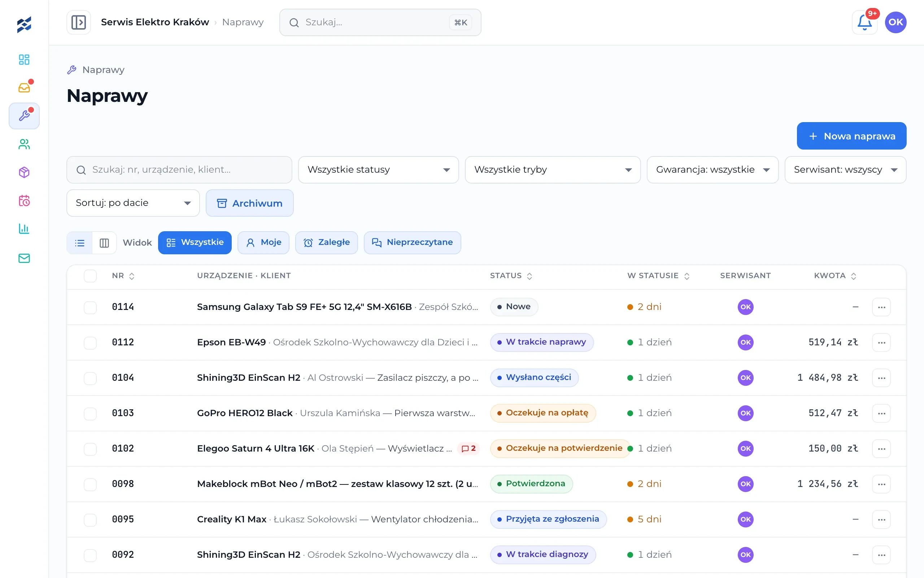Image resolution: width=924 pixels, height=578 pixels.
Task: Open row actions menu for repair 0103
Action: [x=881, y=414]
